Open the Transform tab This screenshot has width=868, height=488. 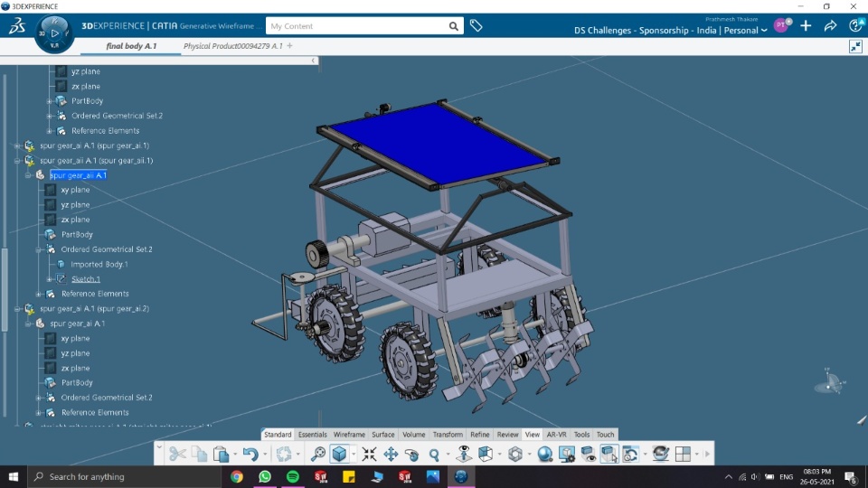pyautogui.click(x=448, y=435)
